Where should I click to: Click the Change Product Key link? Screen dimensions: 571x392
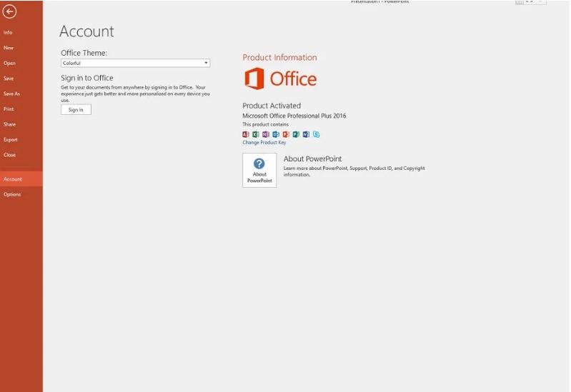click(264, 143)
